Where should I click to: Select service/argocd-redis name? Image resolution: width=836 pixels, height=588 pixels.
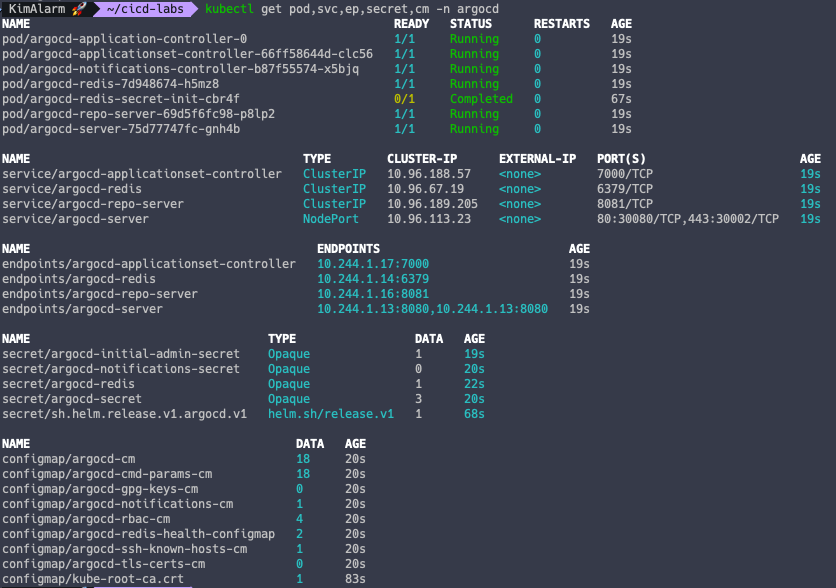[71, 189]
